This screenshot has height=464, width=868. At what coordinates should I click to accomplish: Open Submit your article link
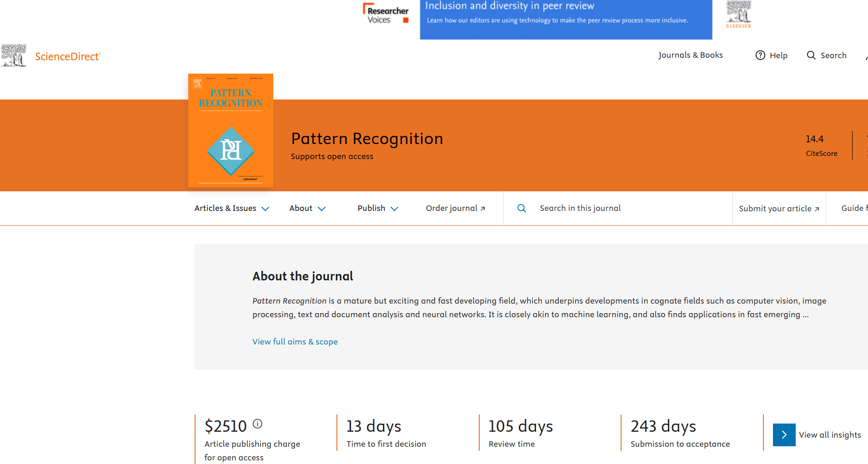point(779,209)
